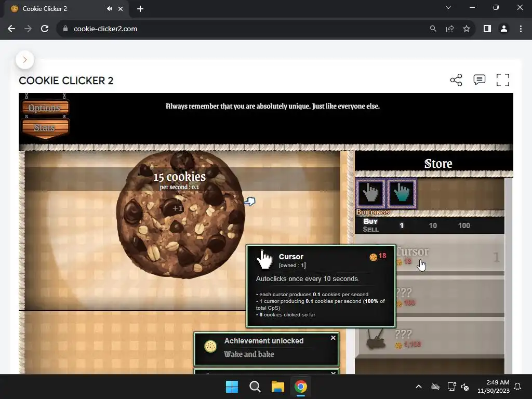Click the cloud sync tray icon
The height and width of the screenshot is (399, 532).
pos(435,387)
